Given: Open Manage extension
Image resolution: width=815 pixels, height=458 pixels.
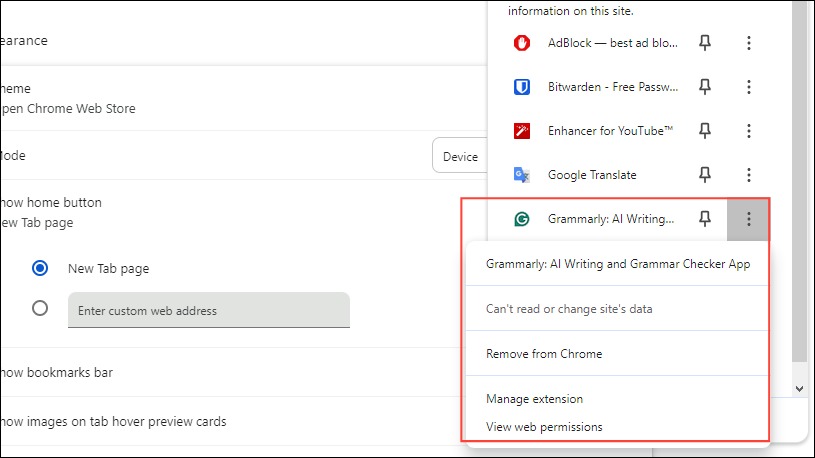Looking at the screenshot, I should point(617,399).
